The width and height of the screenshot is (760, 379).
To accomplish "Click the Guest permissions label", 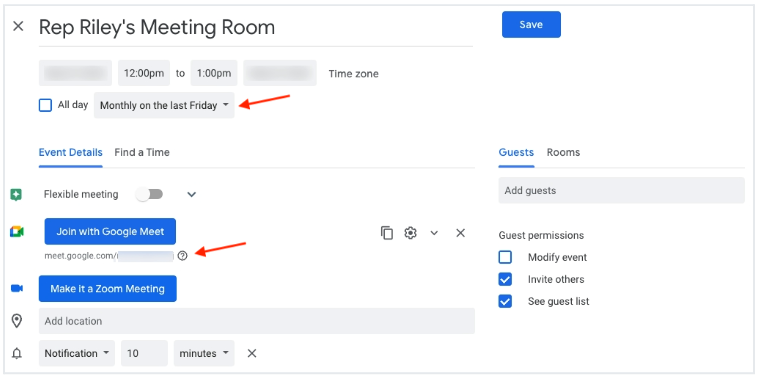I will (541, 236).
